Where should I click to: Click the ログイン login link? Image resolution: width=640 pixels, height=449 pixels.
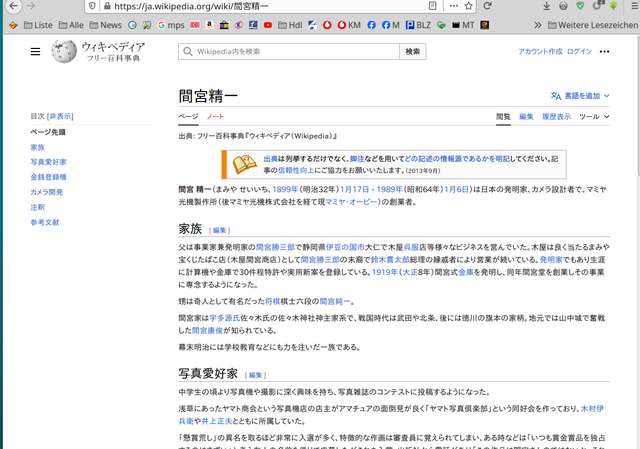[581, 52]
